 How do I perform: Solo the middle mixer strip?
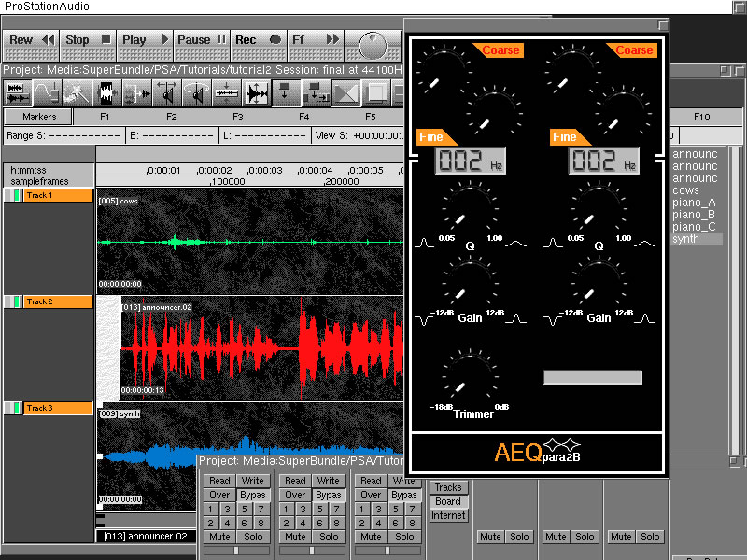pos(330,537)
